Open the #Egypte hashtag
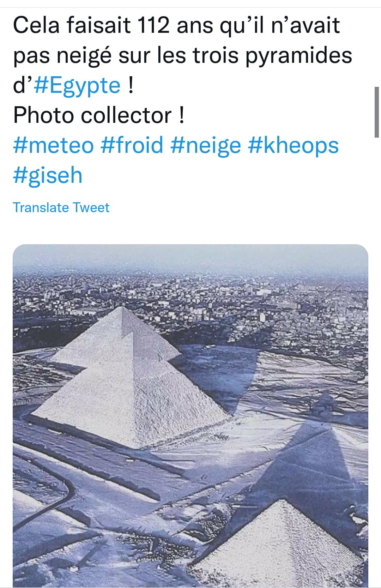This screenshot has width=381, height=588. pos(77,85)
